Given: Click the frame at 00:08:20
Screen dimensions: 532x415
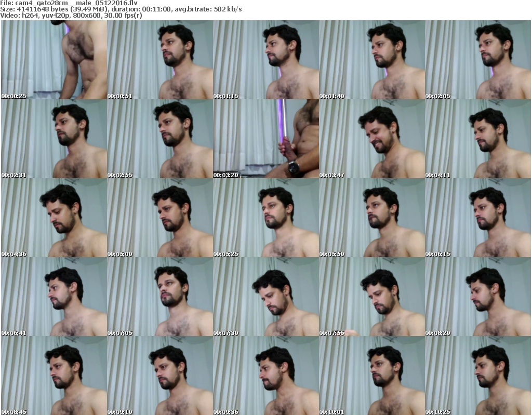Looking at the screenshot, I should (477, 297).
